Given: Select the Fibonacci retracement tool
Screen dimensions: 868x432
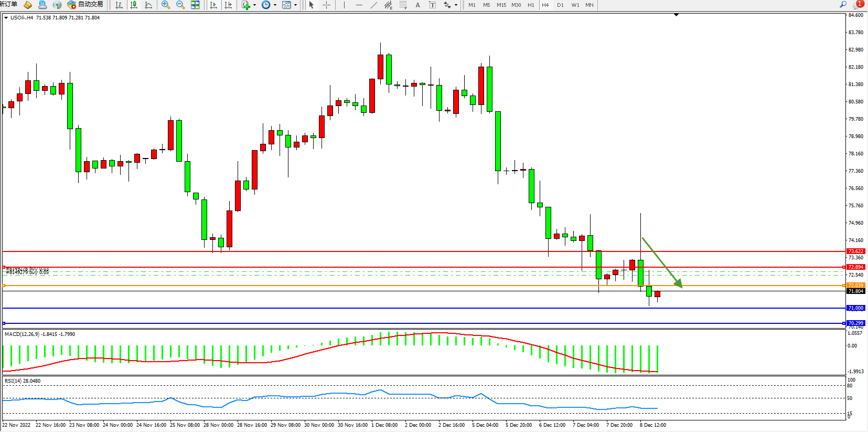Looking at the screenshot, I should [403, 5].
